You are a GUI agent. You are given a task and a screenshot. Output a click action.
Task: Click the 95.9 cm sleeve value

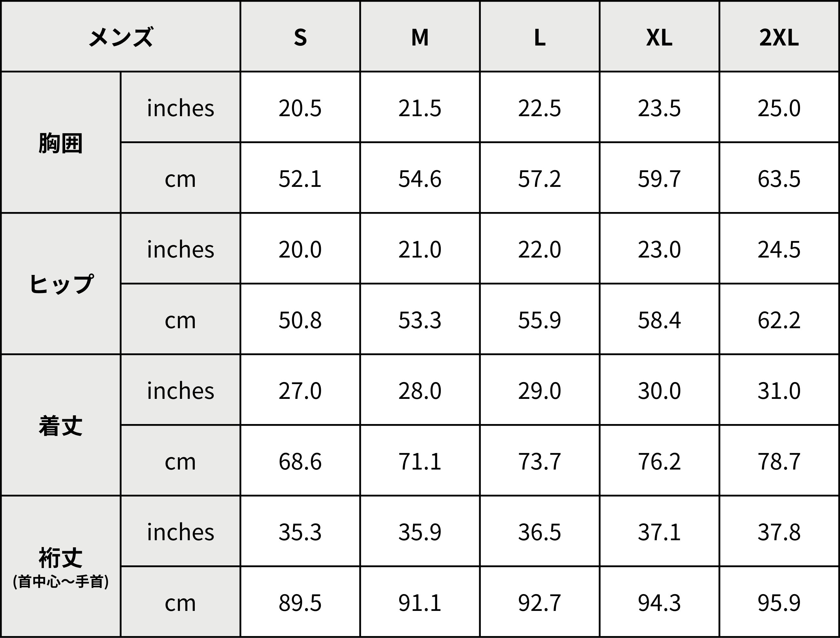[x=779, y=603]
